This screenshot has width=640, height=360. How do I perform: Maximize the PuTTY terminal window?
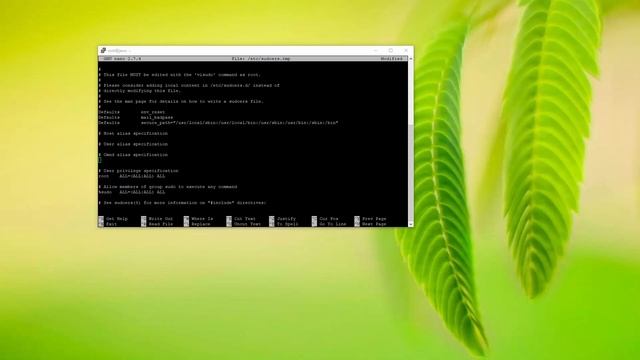pos(391,50)
